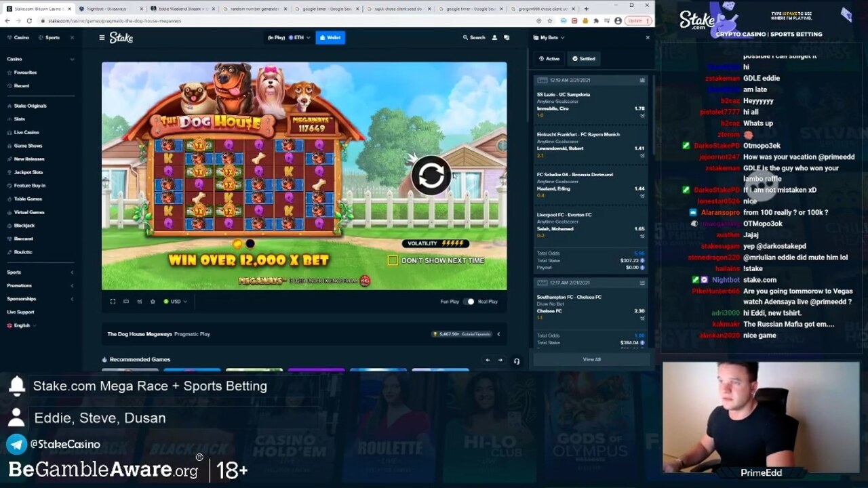Open live stats icon below game
868x488 pixels.
[139, 302]
